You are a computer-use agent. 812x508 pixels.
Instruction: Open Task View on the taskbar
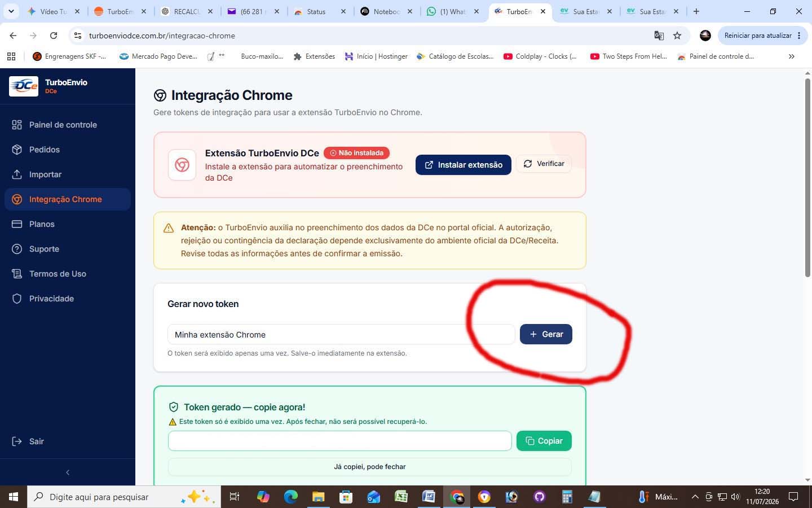(x=235, y=497)
